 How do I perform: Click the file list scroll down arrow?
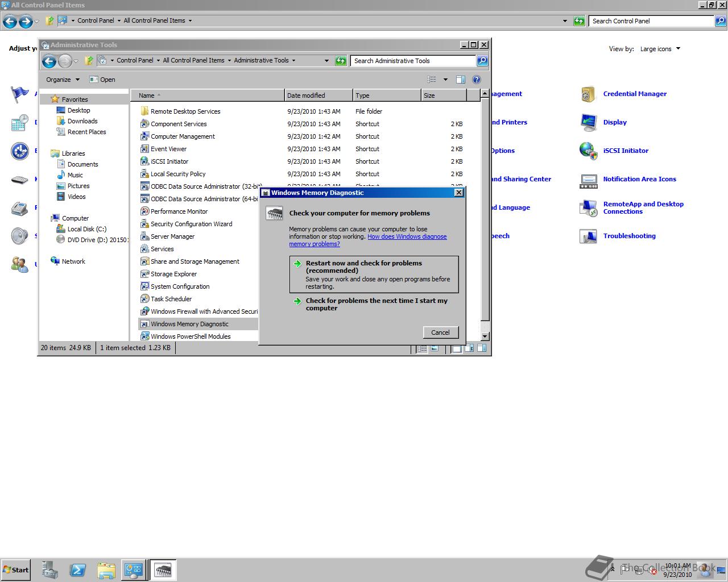(x=485, y=336)
